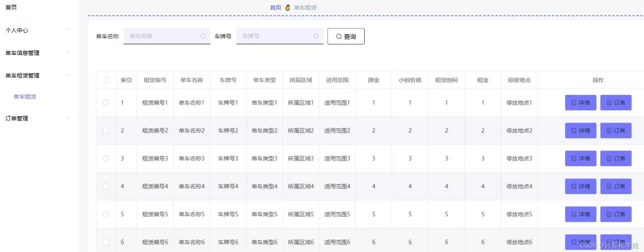Image resolution: width=644 pixels, height=252 pixels.
Task: Expand the 个人中心 menu chevron
Action: pos(68,30)
